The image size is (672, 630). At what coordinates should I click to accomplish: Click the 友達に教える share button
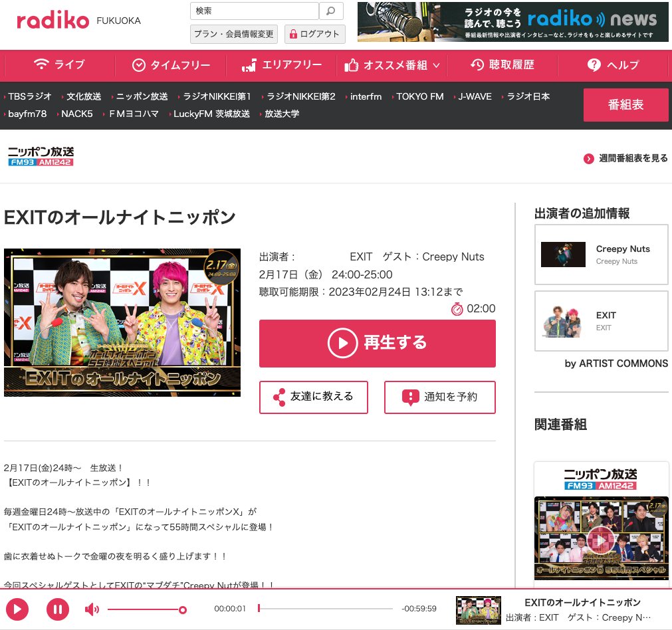pyautogui.click(x=313, y=397)
